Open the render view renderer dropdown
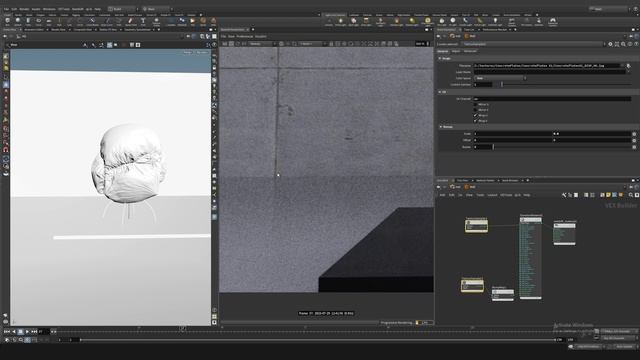 tap(262, 44)
